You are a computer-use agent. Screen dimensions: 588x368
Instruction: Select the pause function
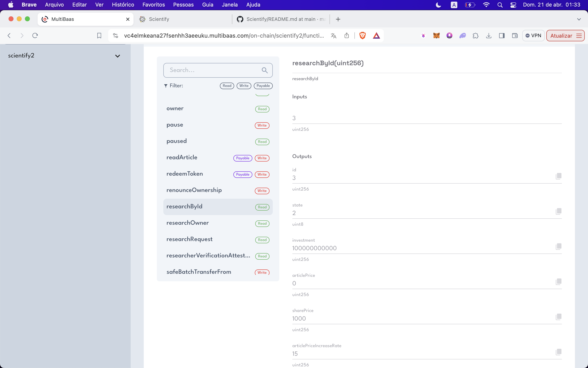click(218, 125)
